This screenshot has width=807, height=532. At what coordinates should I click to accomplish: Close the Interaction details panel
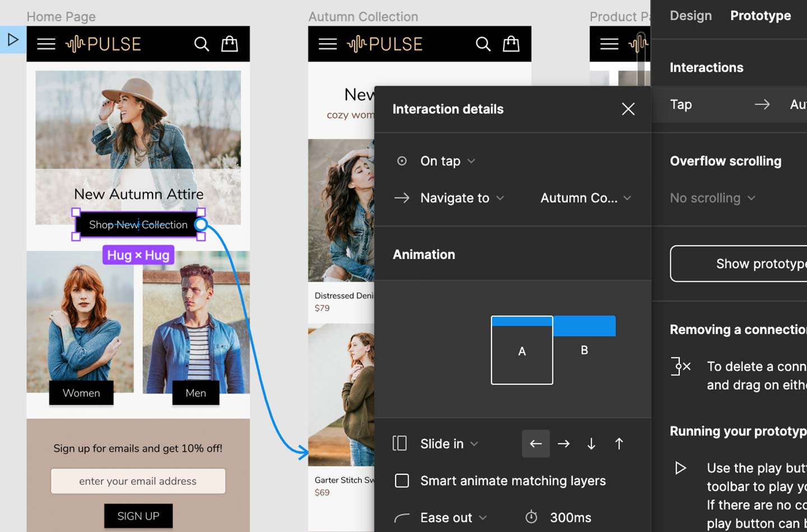(x=628, y=109)
